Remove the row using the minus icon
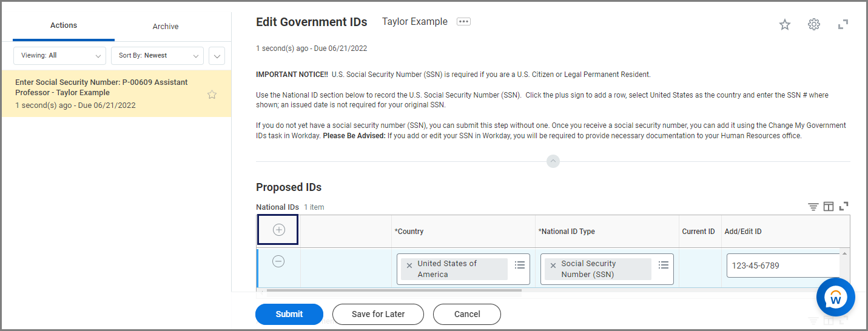The width and height of the screenshot is (868, 331). point(278,261)
